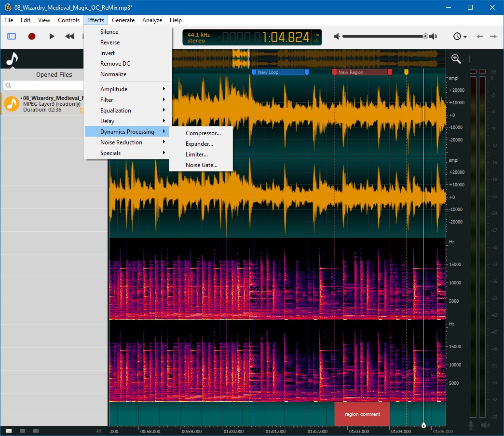Click the microphone icon at bottom right
Screen dimensions: 504x436
coord(471,425)
